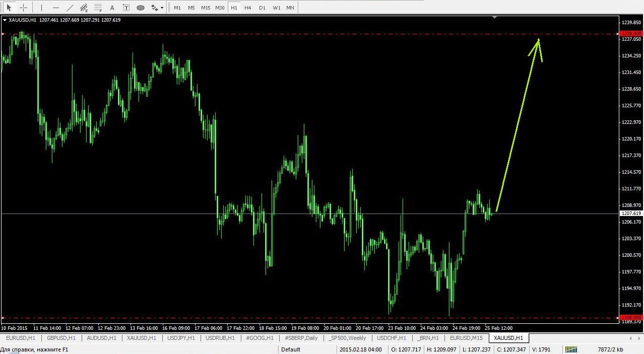Toggle the H4 timeframe button
The height and width of the screenshot is (354, 644).
click(247, 8)
